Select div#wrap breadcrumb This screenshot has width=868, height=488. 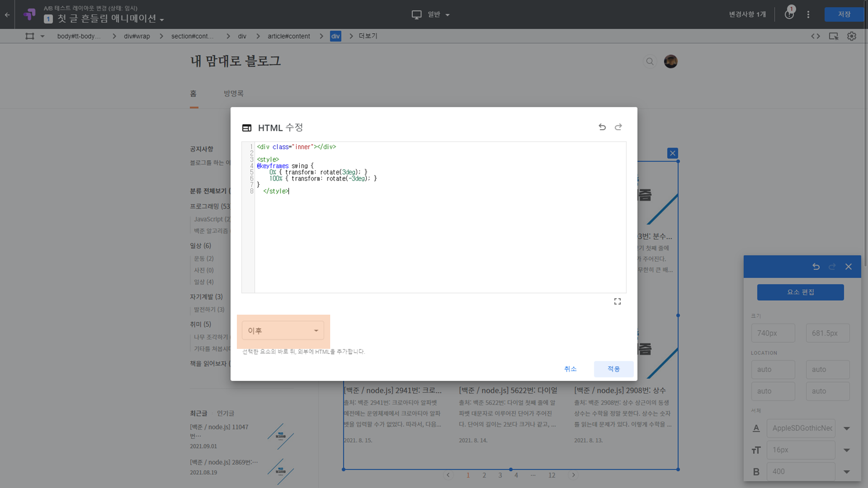tap(136, 36)
